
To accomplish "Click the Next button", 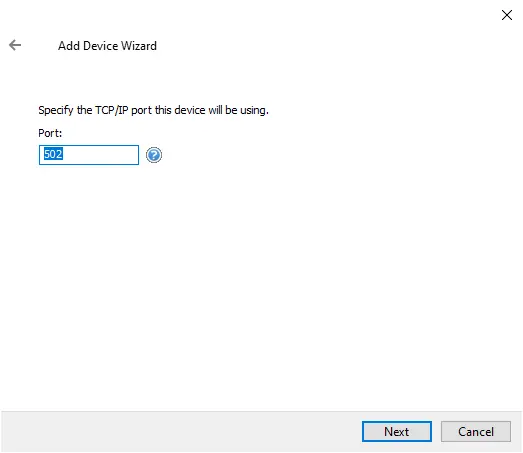I will click(397, 431).
